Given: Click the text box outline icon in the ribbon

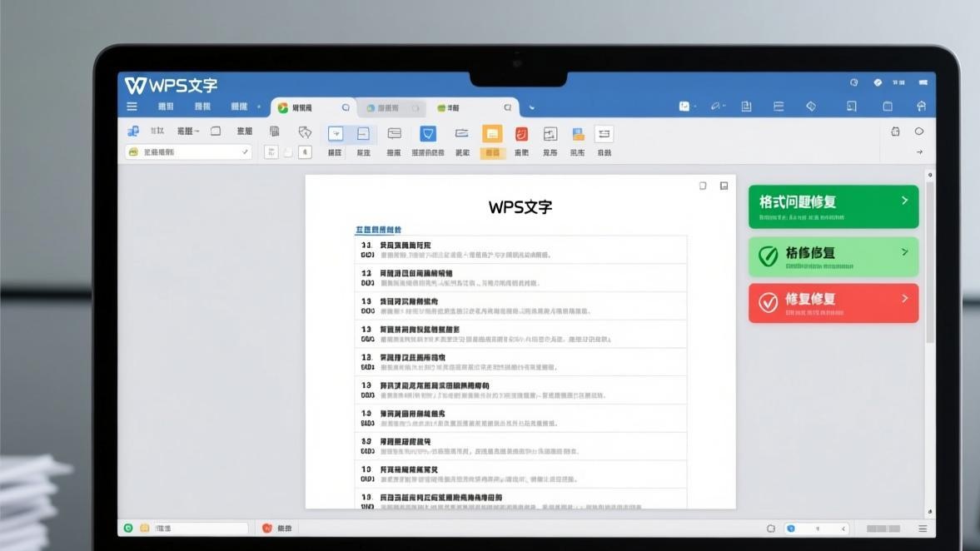Looking at the screenshot, I should [x=395, y=133].
